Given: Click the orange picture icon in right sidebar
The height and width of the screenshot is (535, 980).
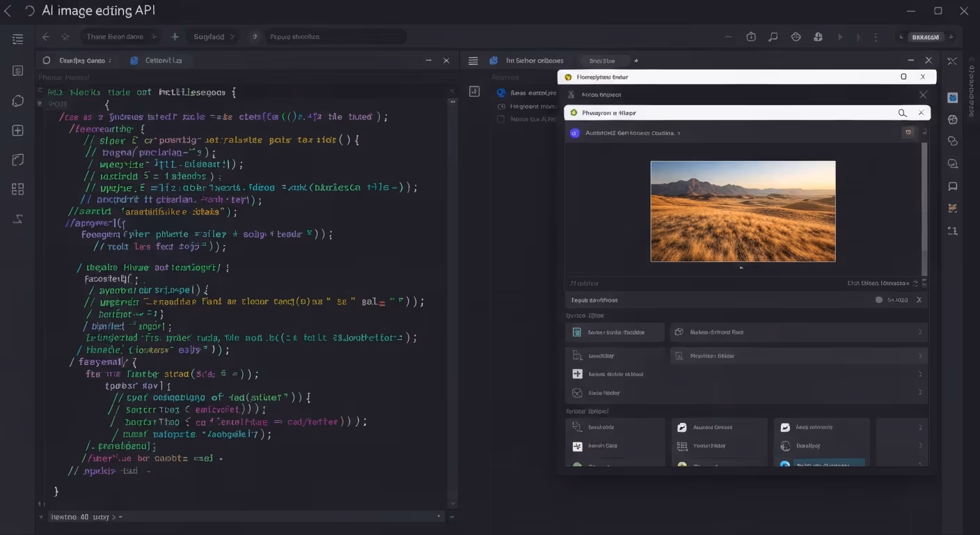Looking at the screenshot, I should point(953,208).
